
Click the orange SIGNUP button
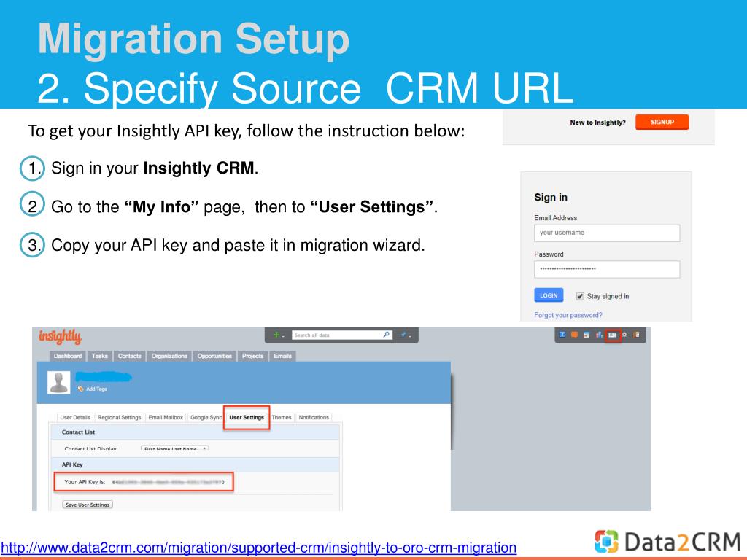tap(662, 122)
